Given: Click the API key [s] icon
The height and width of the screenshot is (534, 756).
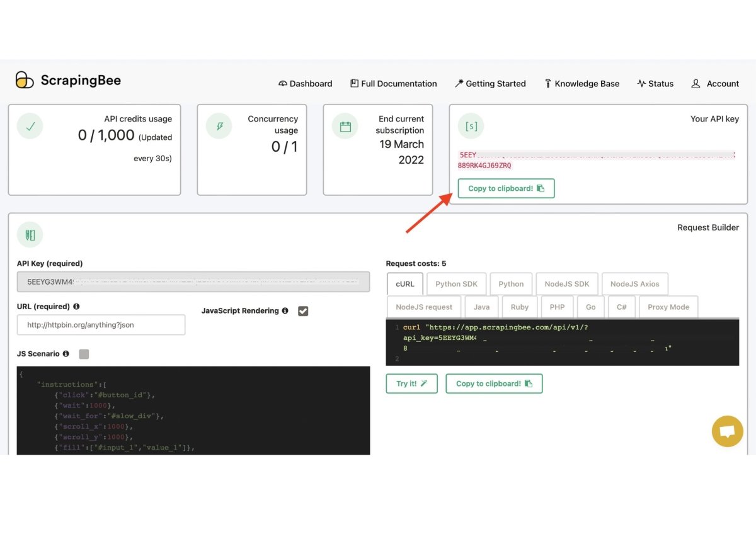Looking at the screenshot, I should [471, 126].
